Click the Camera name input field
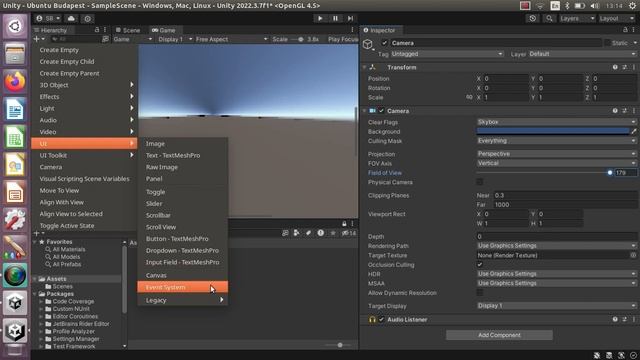The image size is (640, 360). [x=496, y=43]
